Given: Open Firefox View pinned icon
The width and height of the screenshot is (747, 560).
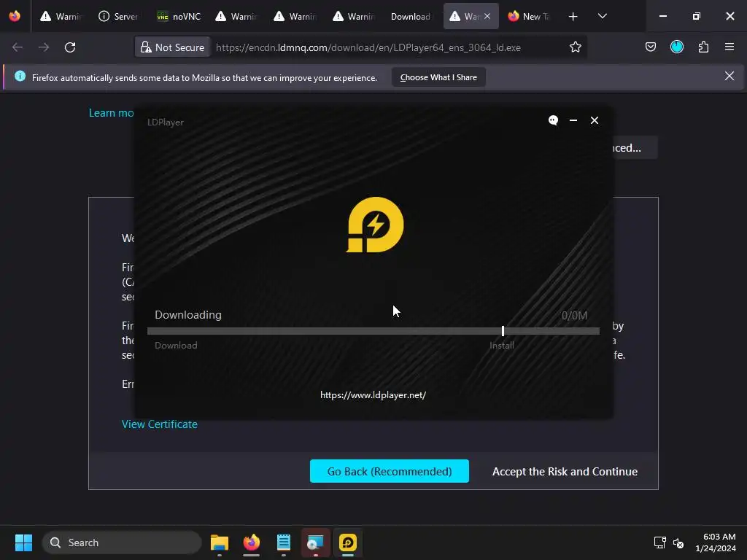Looking at the screenshot, I should point(15,16).
